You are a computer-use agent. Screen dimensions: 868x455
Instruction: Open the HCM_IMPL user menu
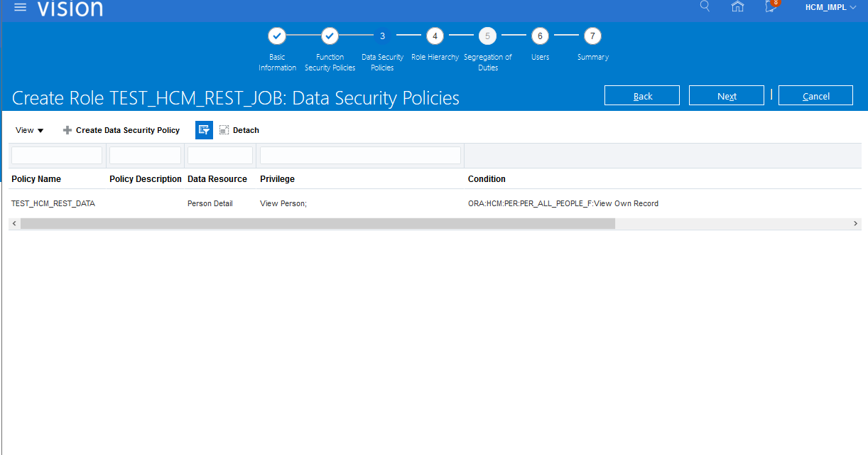(830, 7)
